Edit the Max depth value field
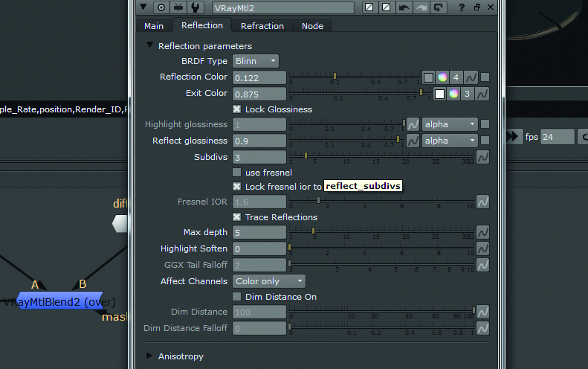Screen dimensions: 588x369 [x=259, y=232]
